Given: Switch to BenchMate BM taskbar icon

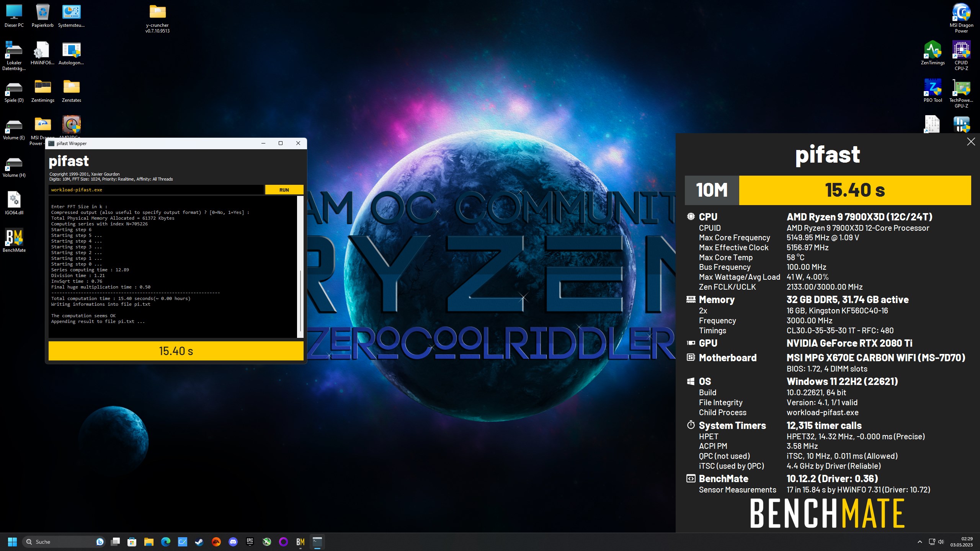Looking at the screenshot, I should tap(300, 542).
